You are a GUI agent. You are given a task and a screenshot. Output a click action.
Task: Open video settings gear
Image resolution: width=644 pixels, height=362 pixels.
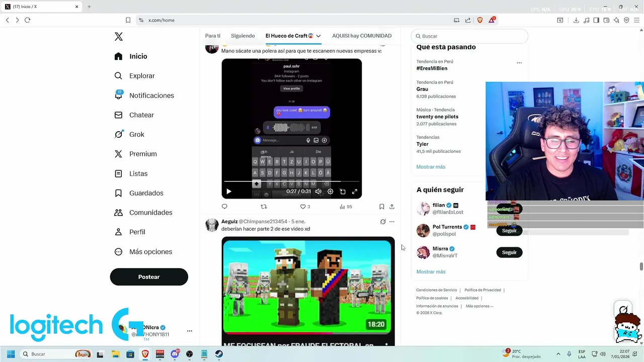(x=331, y=192)
